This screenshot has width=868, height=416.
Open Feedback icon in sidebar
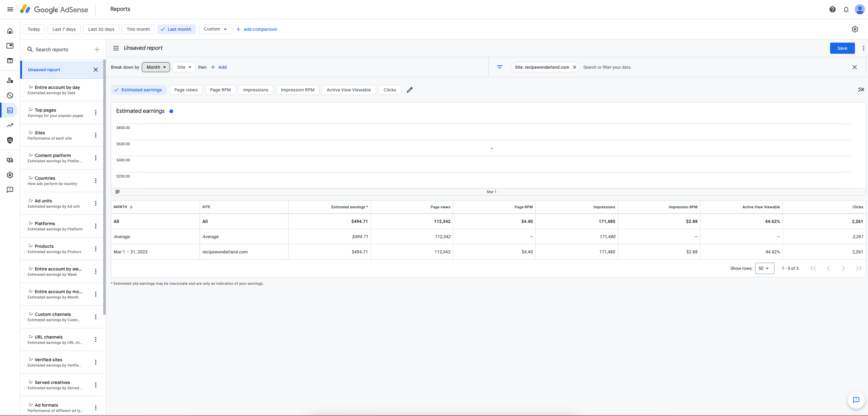tap(10, 190)
